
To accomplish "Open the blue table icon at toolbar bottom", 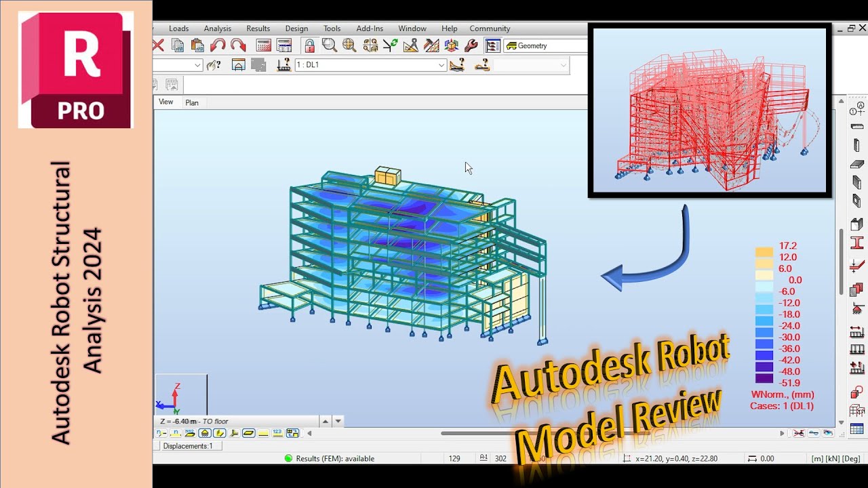I will [856, 429].
